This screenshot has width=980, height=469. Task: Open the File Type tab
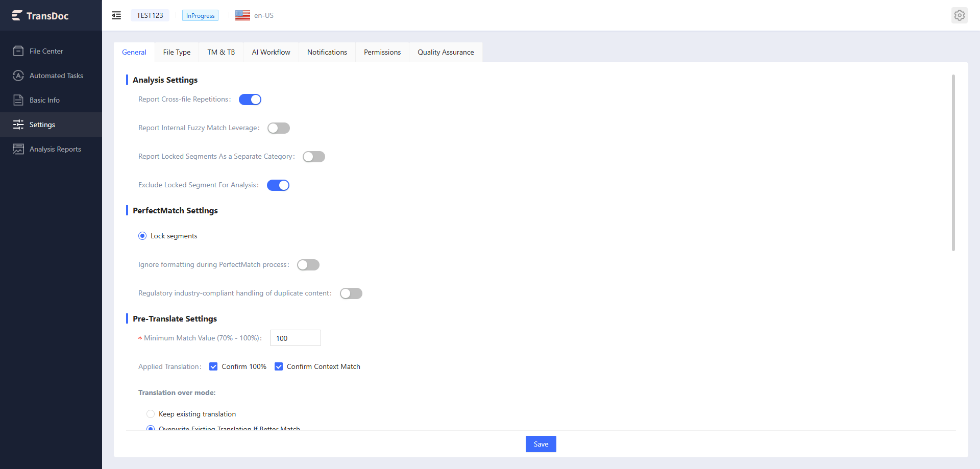click(x=177, y=52)
